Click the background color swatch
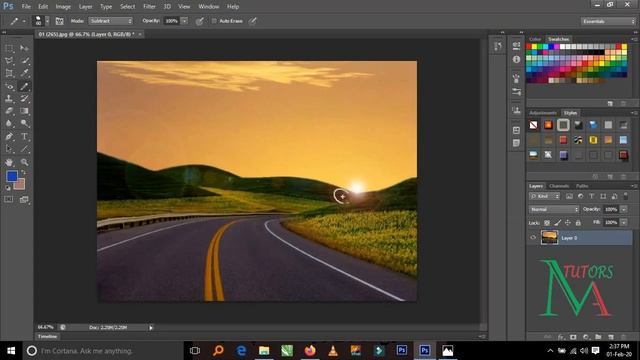 (x=20, y=185)
